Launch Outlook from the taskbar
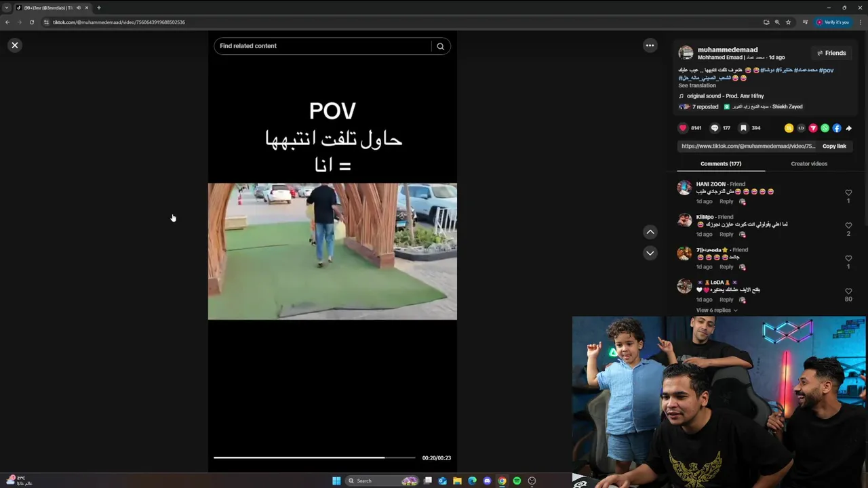 pos(443,481)
